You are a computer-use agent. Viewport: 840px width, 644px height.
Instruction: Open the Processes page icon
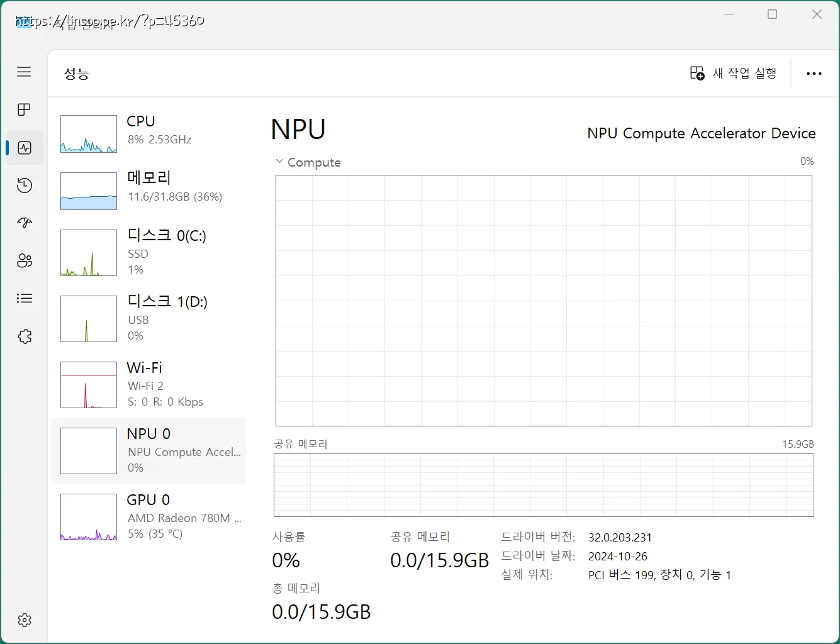(24, 109)
